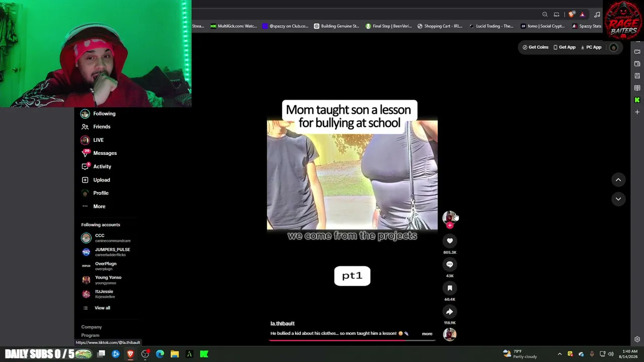The image size is (644, 362).
Task: Open the Program footer link
Action: 91,335
